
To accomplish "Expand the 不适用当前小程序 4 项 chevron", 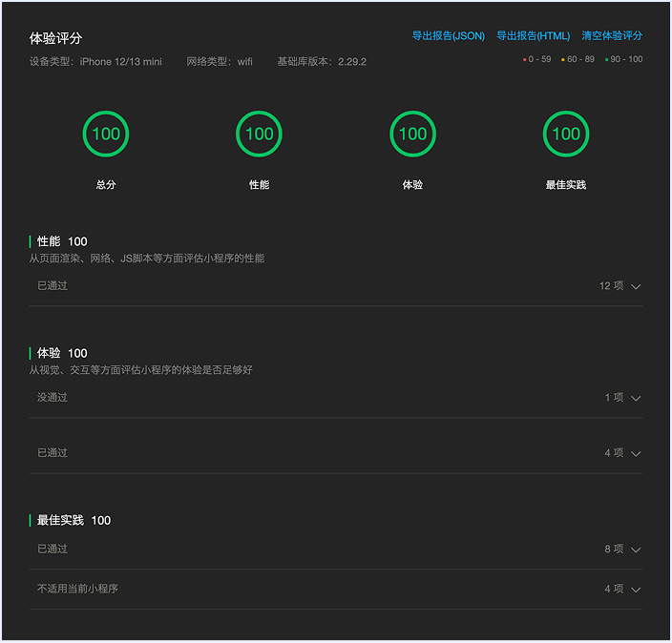I will (636, 590).
